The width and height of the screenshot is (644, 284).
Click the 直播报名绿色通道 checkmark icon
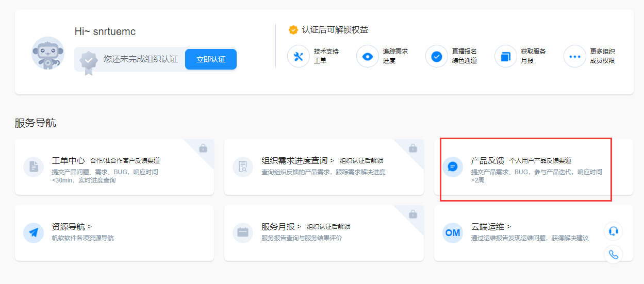click(x=437, y=56)
